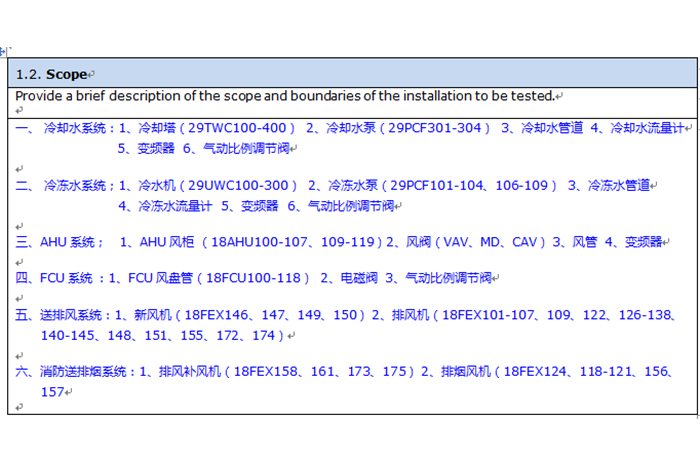Click the table move handle icon
This screenshot has height=466, width=700.
tap(4, 51)
